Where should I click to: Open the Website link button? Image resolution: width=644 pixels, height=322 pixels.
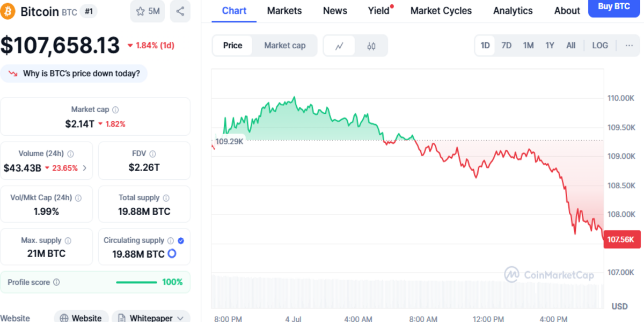pyautogui.click(x=81, y=318)
